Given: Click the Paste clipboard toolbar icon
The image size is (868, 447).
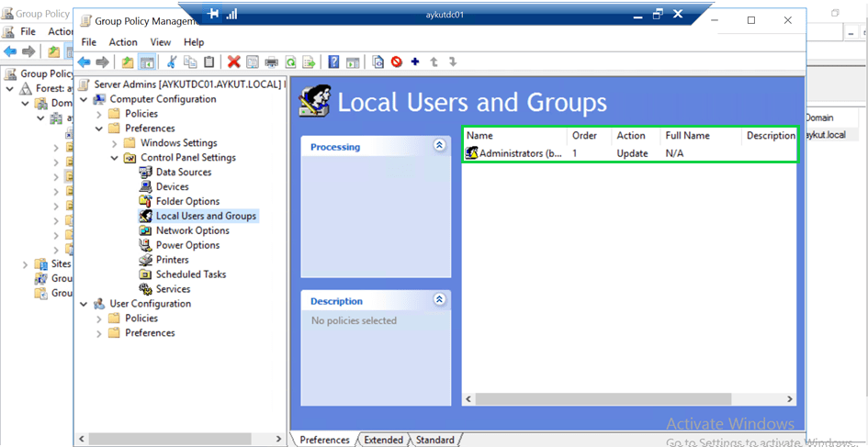Looking at the screenshot, I should 209,62.
